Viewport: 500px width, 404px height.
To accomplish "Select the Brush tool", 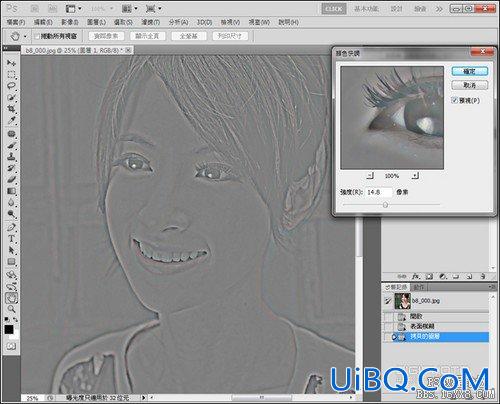I will [11, 145].
